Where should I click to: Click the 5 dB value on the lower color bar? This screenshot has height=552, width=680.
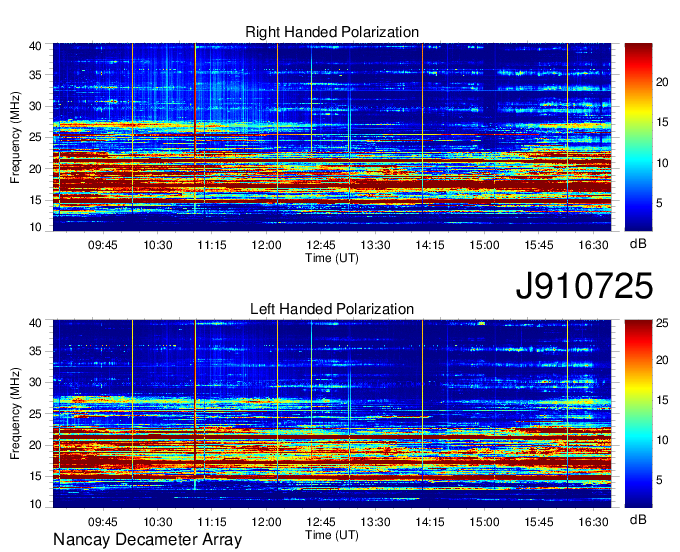[659, 480]
